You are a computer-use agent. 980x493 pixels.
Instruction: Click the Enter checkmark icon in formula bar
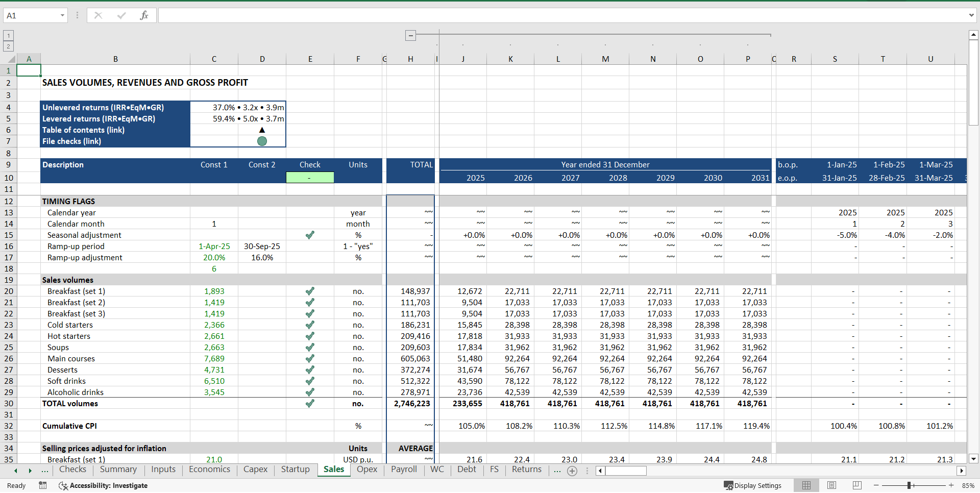tap(121, 15)
